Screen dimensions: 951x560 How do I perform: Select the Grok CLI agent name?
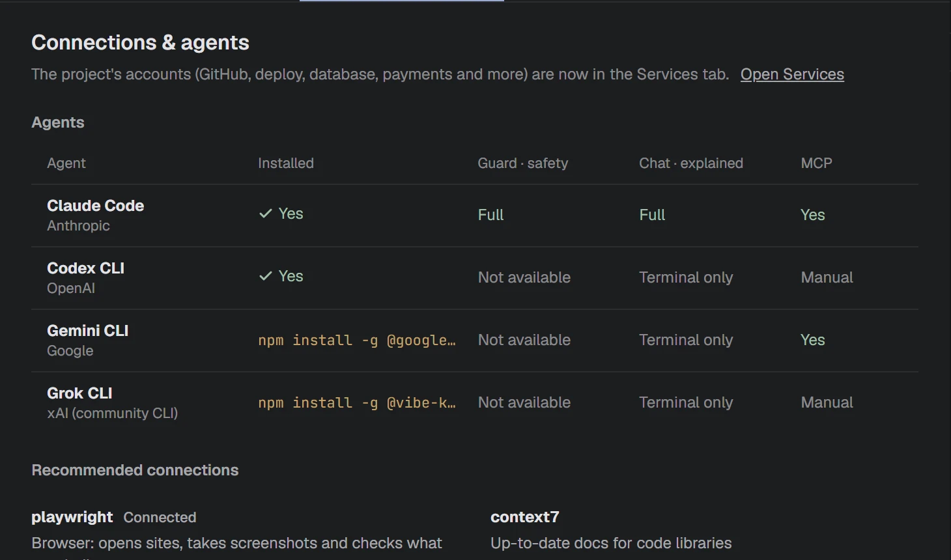[79, 393]
